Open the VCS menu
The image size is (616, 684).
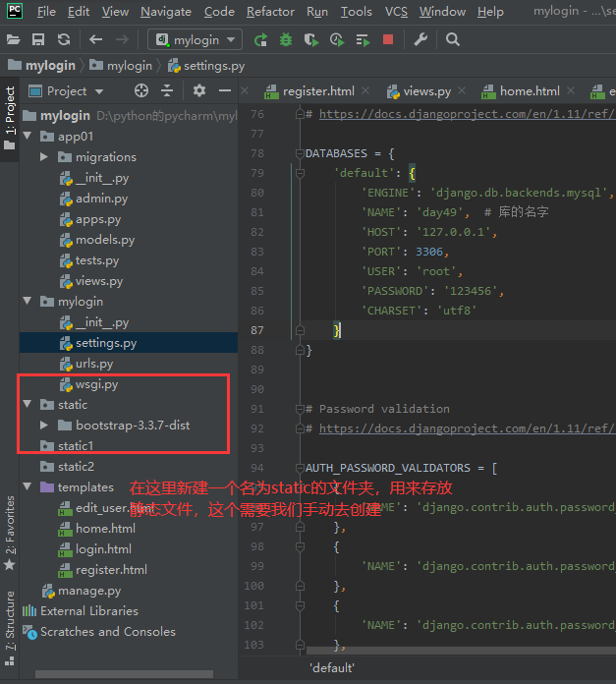click(396, 12)
